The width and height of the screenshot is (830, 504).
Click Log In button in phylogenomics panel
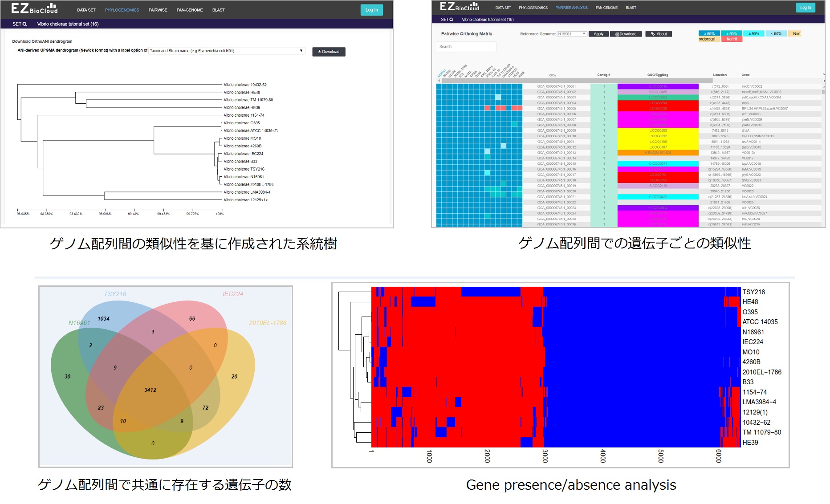coord(371,10)
